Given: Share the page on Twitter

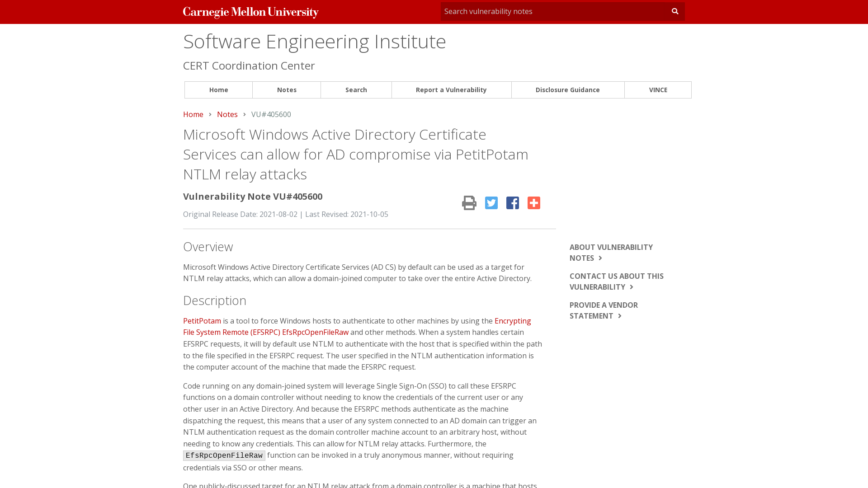Looking at the screenshot, I should tap(491, 203).
